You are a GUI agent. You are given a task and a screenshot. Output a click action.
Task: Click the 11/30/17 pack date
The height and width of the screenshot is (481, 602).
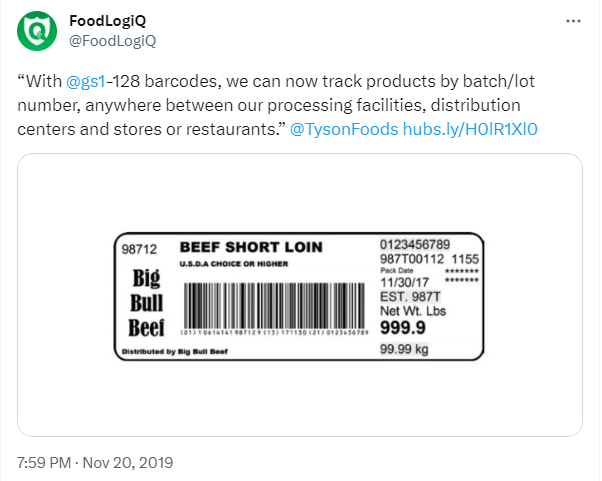coord(401,283)
